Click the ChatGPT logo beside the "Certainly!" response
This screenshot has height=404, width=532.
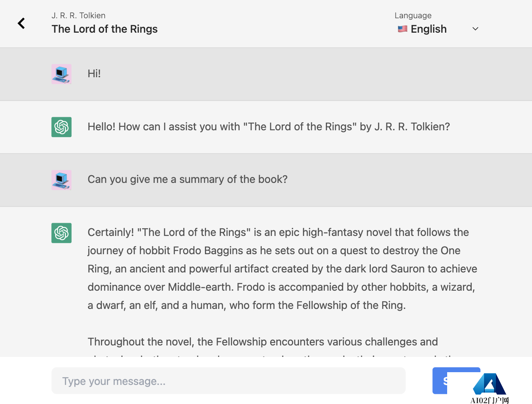tap(62, 233)
